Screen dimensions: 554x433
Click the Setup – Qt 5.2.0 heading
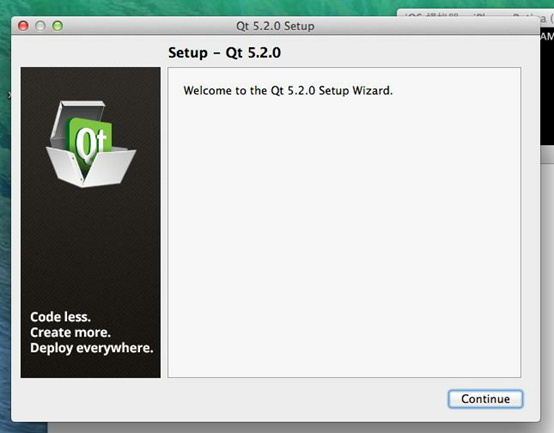(x=224, y=53)
